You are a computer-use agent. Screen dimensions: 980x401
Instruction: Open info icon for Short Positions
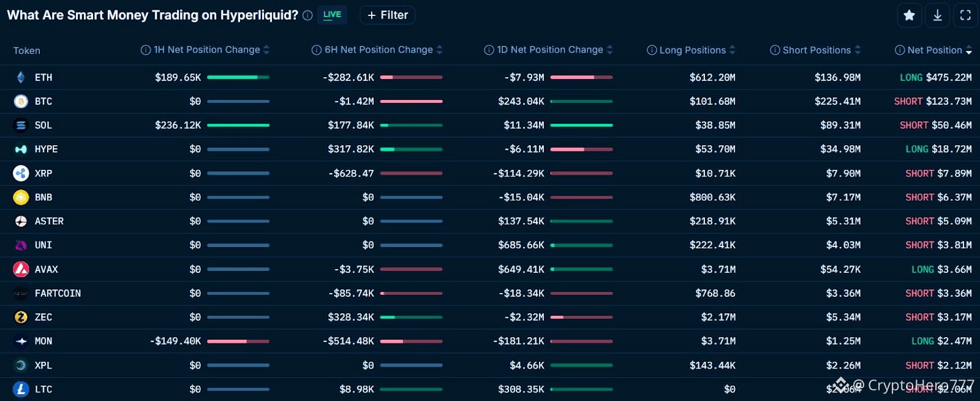(x=775, y=50)
